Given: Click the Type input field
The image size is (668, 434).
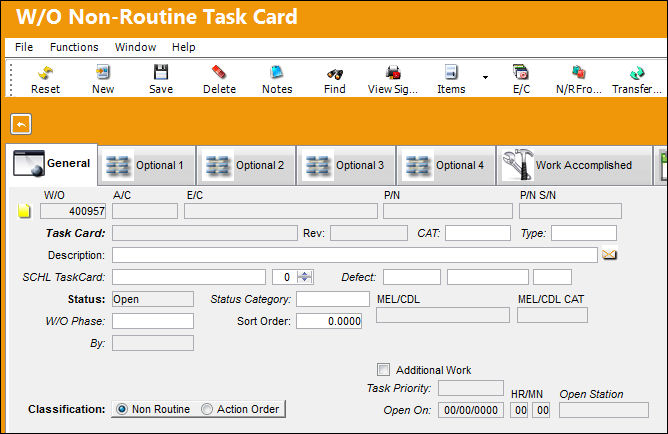Looking at the screenshot, I should tap(584, 233).
